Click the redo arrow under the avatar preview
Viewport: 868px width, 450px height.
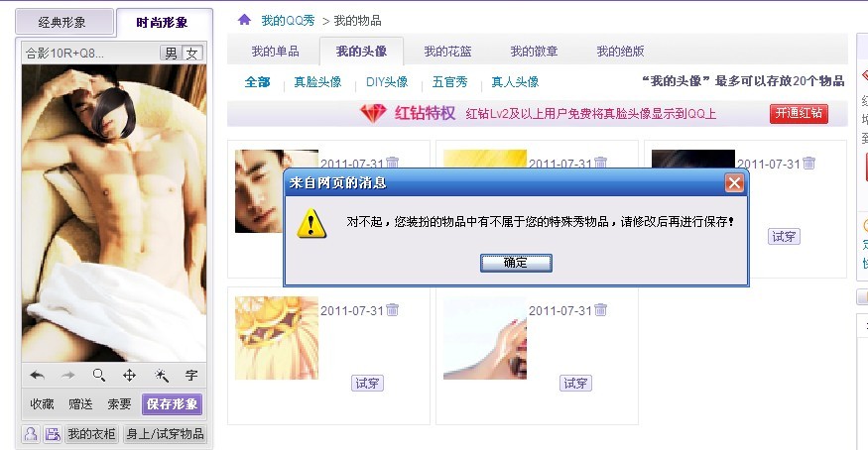[68, 376]
